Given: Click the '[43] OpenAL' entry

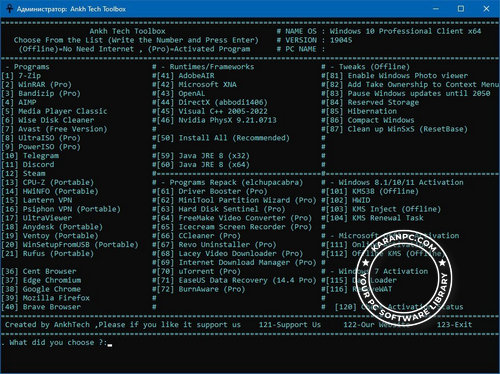Looking at the screenshot, I should click(x=181, y=94).
